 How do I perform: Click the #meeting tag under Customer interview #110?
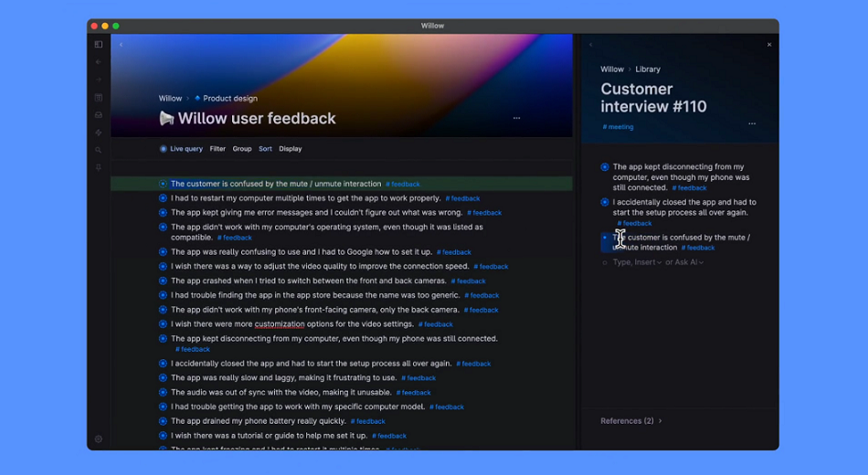(x=618, y=127)
